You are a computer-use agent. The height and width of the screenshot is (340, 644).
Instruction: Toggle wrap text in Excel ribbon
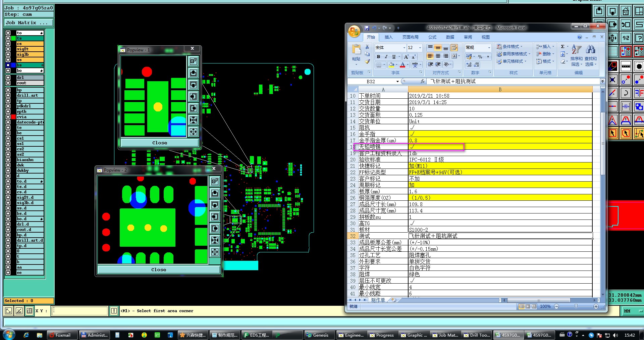(x=454, y=48)
